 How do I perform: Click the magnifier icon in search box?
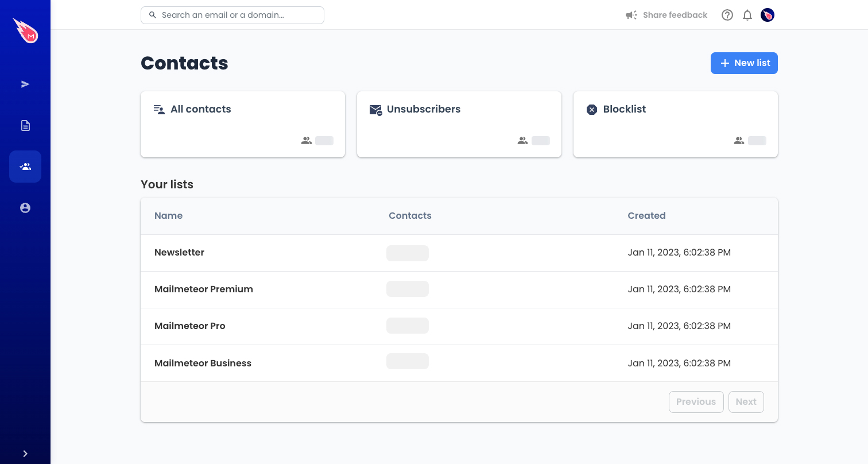pos(153,15)
